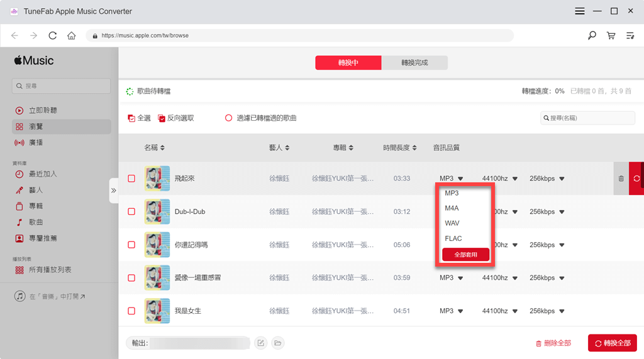Click 全部套用 apply to all button
Viewport: 644px width, 359px height.
click(x=465, y=255)
